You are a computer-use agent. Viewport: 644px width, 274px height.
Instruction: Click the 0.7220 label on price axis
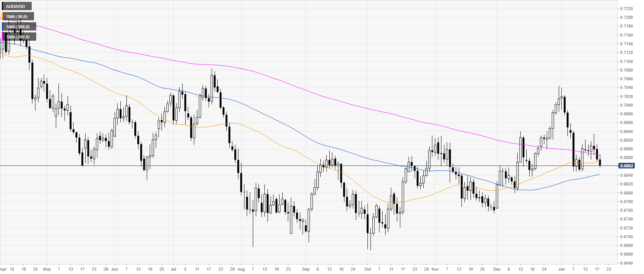pyautogui.click(x=626, y=9)
